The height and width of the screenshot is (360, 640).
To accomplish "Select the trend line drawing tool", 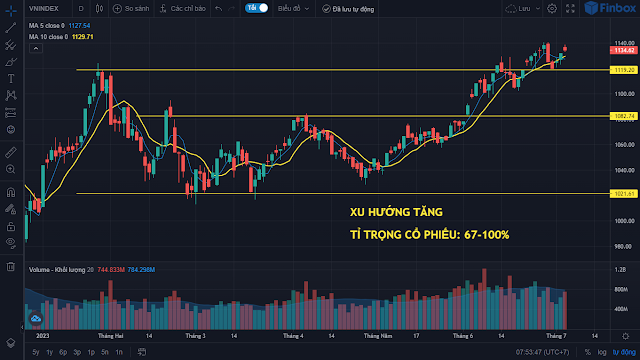I will [11, 28].
